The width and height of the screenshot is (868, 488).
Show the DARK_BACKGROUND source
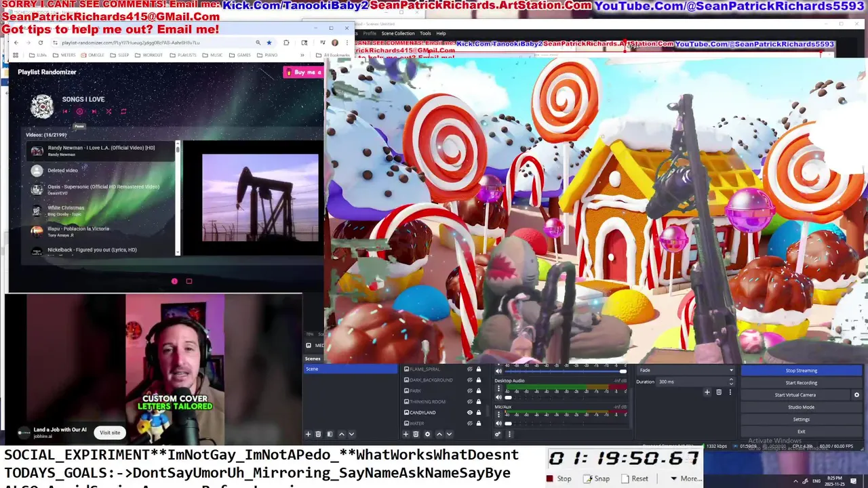pyautogui.click(x=469, y=380)
